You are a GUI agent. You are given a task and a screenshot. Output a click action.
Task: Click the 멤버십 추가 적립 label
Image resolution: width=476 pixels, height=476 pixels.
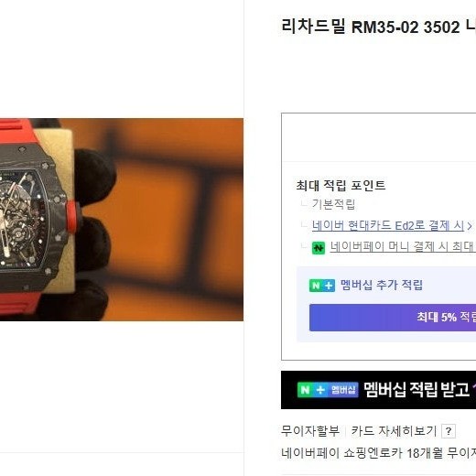(x=382, y=285)
